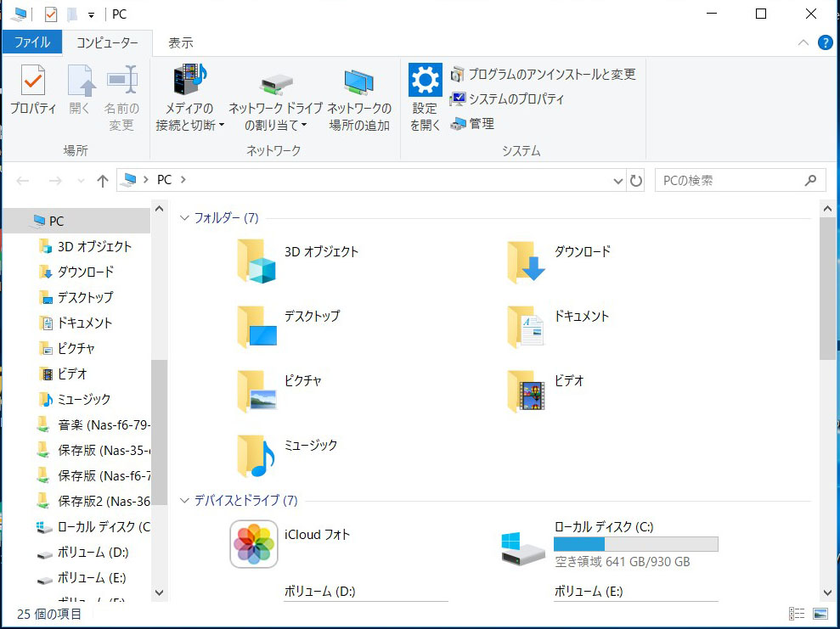This screenshot has height=629, width=840.
Task: Open the プロパティ ribbon icon
Action: tap(33, 81)
